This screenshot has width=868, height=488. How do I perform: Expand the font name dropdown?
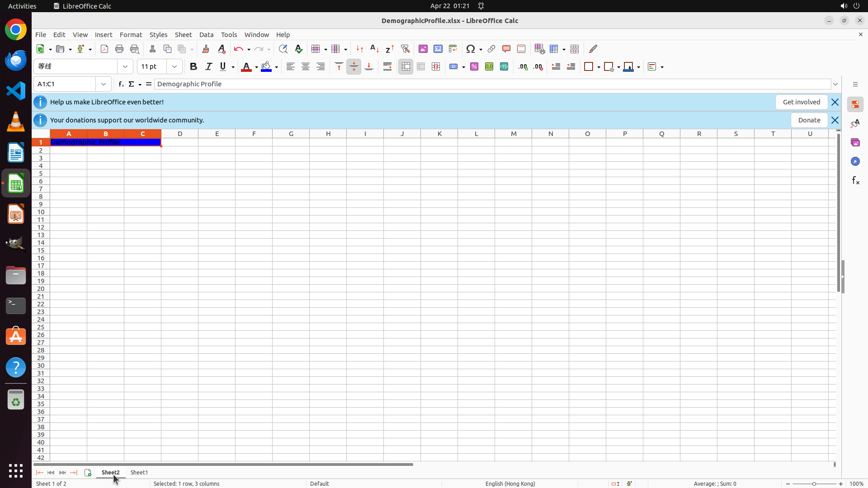click(x=125, y=66)
